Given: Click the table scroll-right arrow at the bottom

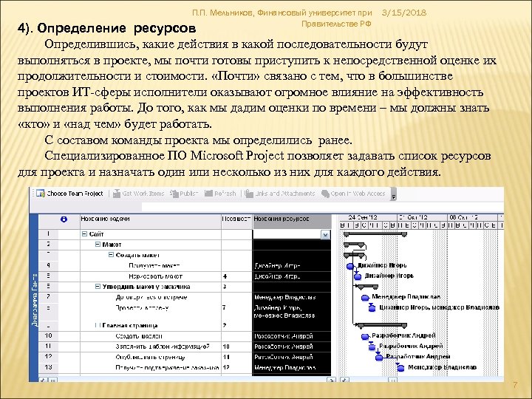Looking at the screenshot, I should point(332,380).
